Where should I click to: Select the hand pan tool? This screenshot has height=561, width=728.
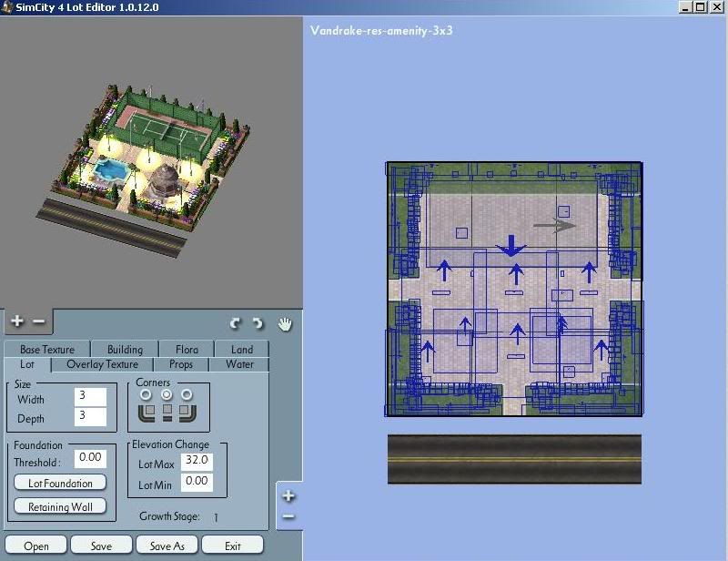click(285, 324)
